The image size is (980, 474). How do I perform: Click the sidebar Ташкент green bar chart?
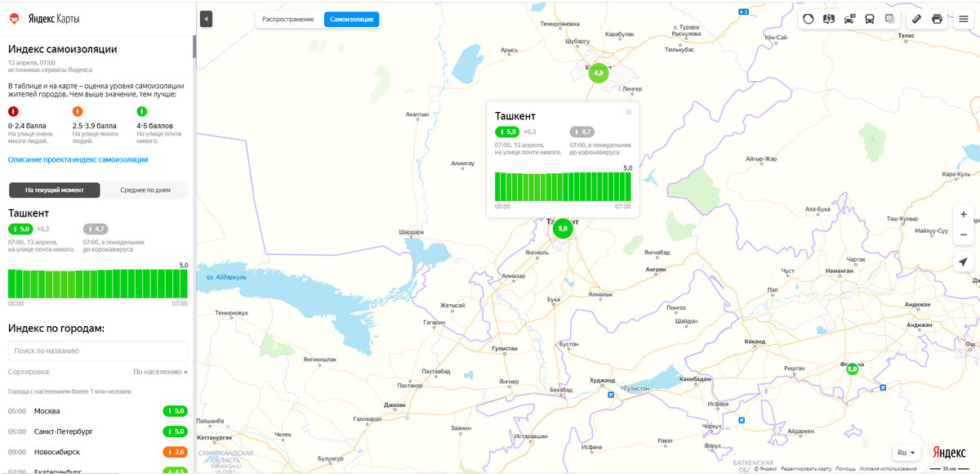98,284
